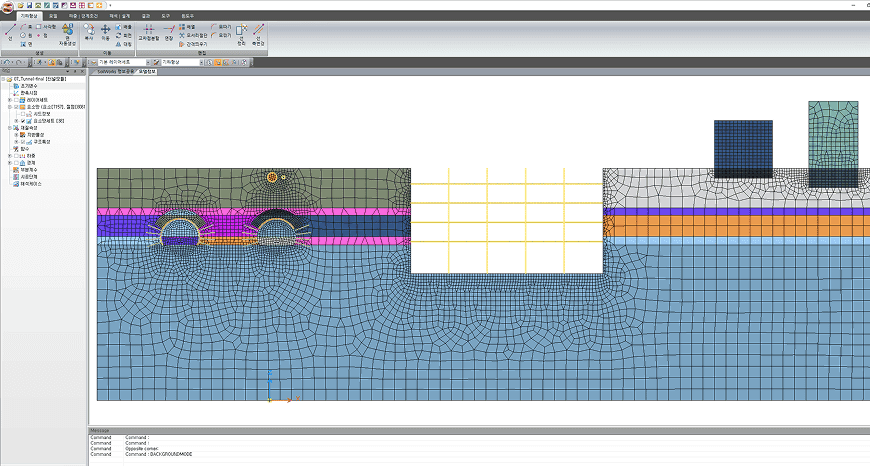Select the Circle (원) tool
The height and width of the screenshot is (466, 870).
(27, 36)
